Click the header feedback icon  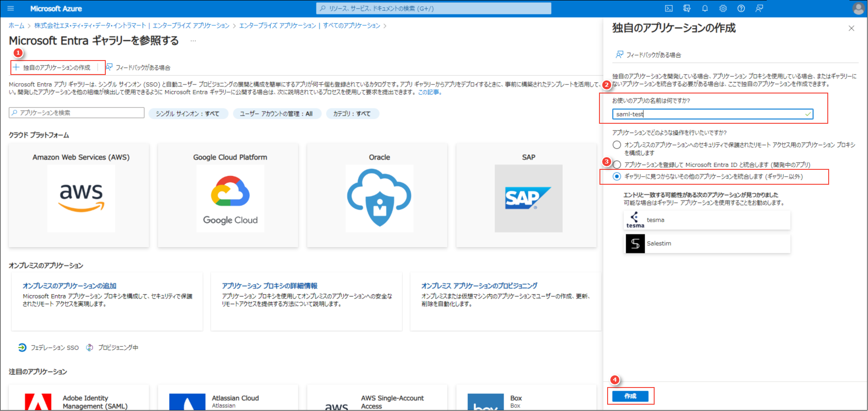(759, 9)
